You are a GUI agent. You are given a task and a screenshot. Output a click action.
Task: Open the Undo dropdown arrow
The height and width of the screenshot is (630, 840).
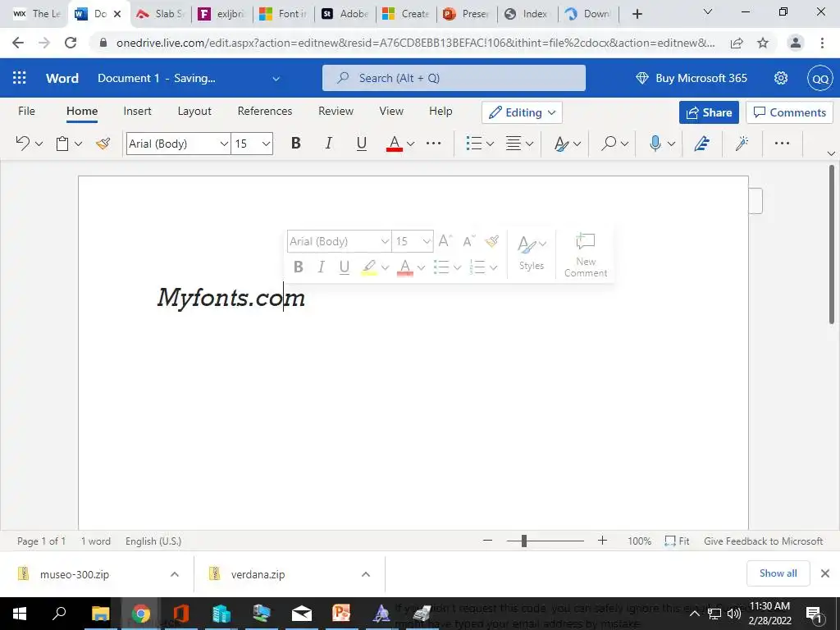click(x=39, y=144)
